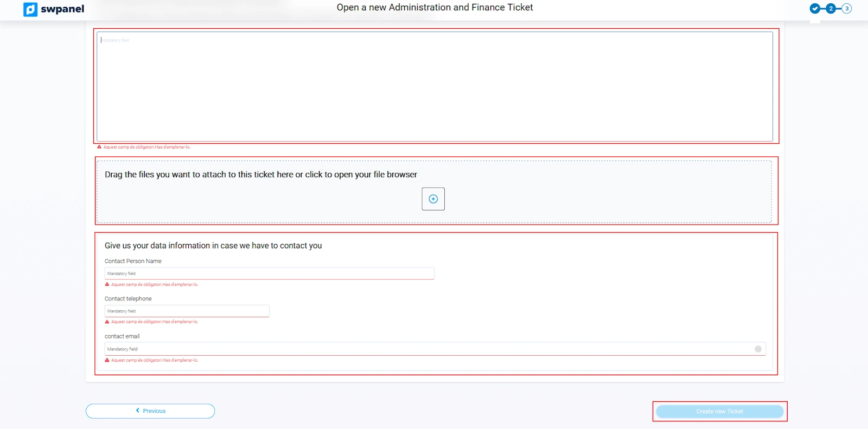Screen dimensions: 868x429
Task: Click warning icon under contact email
Action: coord(107,360)
